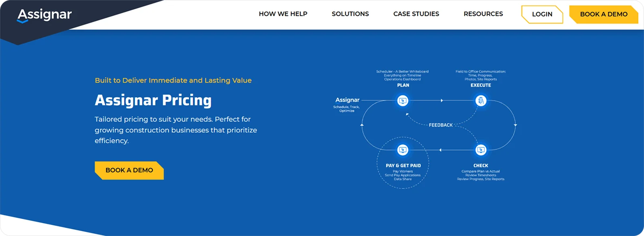644x236 pixels.
Task: Select the FEEDBACK label in the workflow loop
Action: (x=441, y=125)
